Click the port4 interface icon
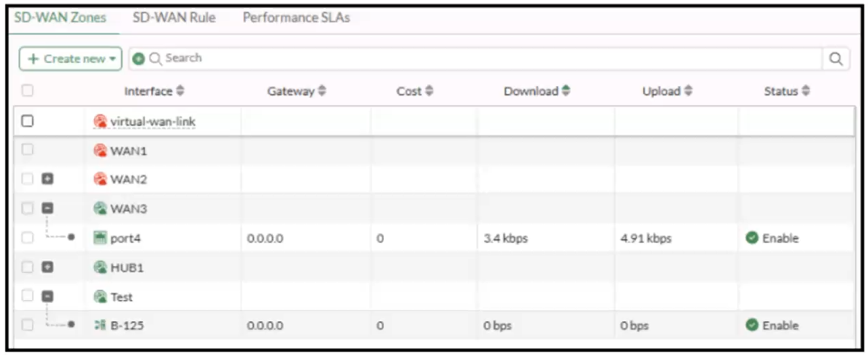 (x=100, y=238)
